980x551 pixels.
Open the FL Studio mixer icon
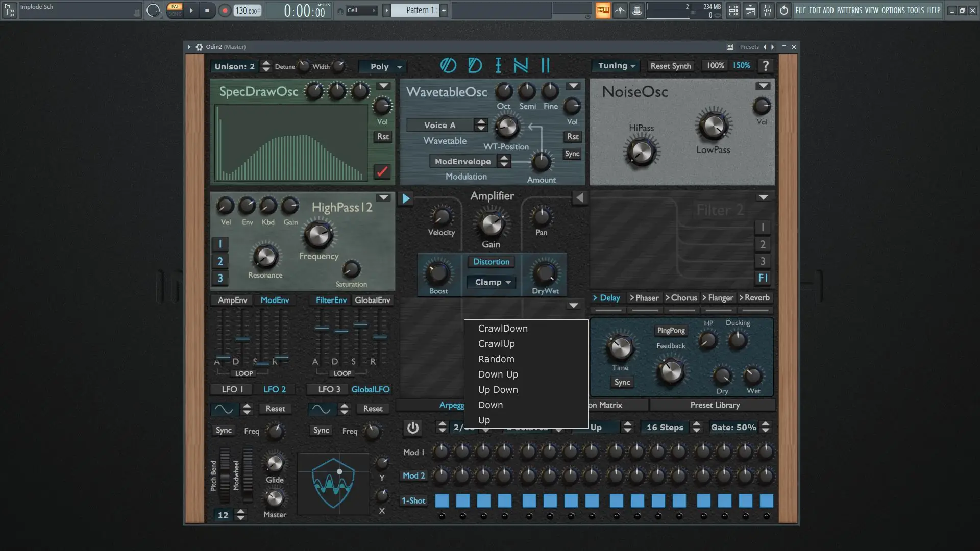click(x=767, y=10)
